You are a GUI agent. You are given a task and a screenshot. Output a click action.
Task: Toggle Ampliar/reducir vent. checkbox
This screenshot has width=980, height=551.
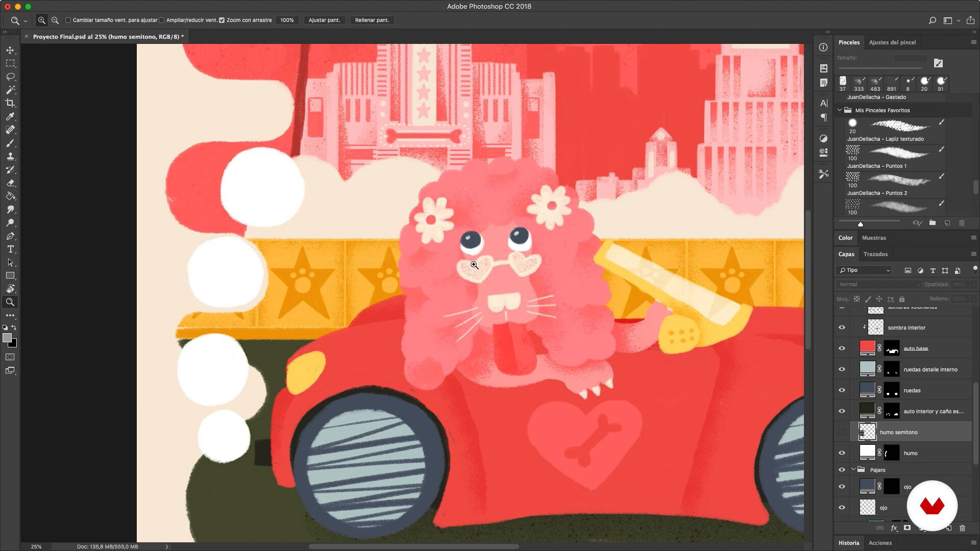pos(161,20)
